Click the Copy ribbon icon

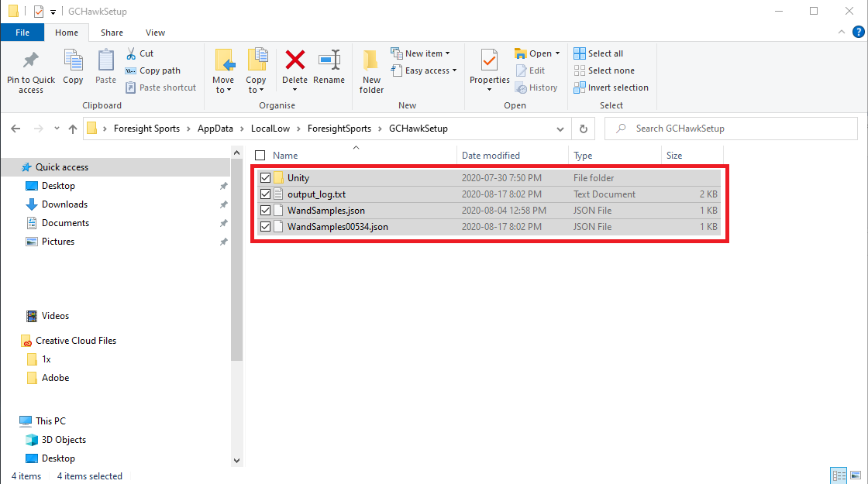(x=73, y=61)
